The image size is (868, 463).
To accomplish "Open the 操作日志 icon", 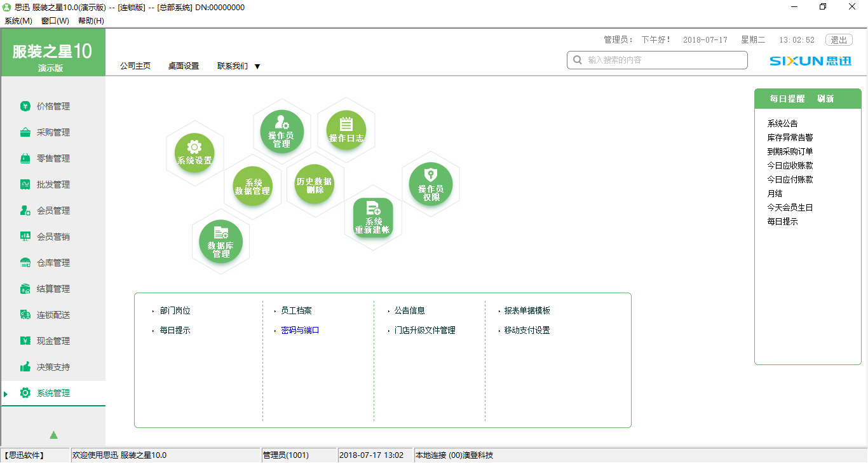I will point(346,130).
